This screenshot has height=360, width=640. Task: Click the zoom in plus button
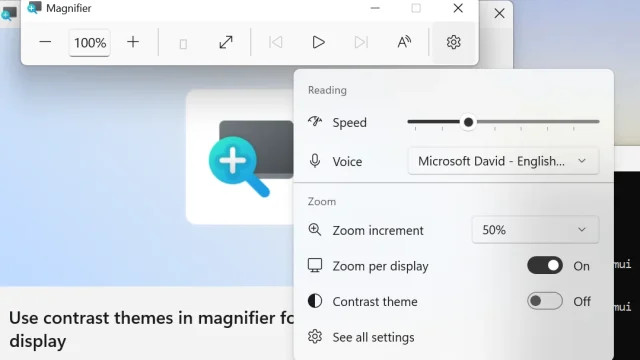pyautogui.click(x=133, y=42)
